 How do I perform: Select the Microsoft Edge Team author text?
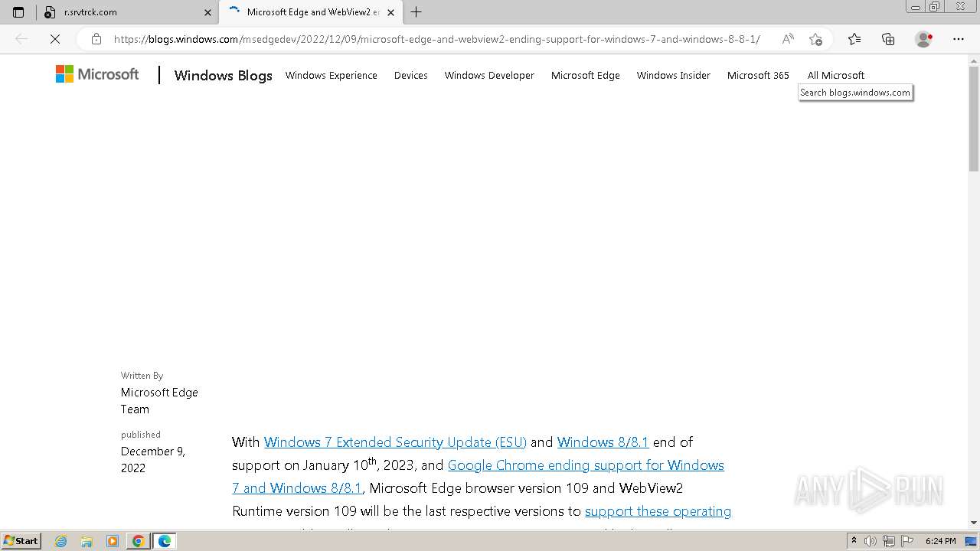(159, 400)
